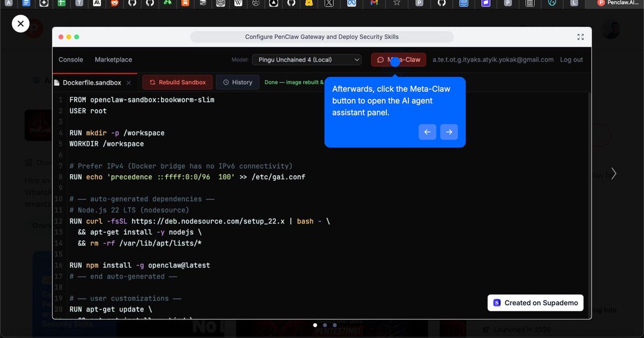Viewport: 644px width, 338px height.
Task: Close the Dockerfile.sandbox tab
Action: tap(127, 82)
